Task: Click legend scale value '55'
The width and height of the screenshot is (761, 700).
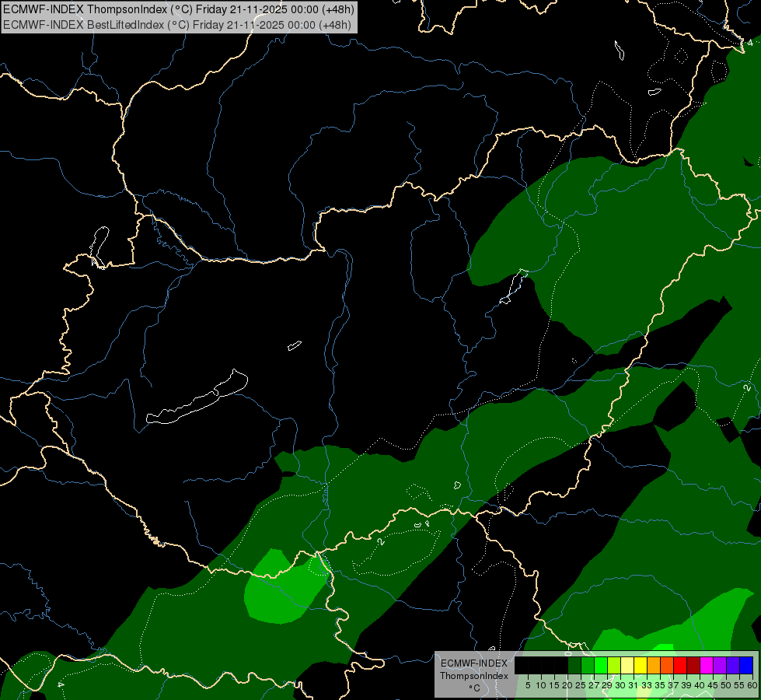Action: pyautogui.click(x=739, y=685)
